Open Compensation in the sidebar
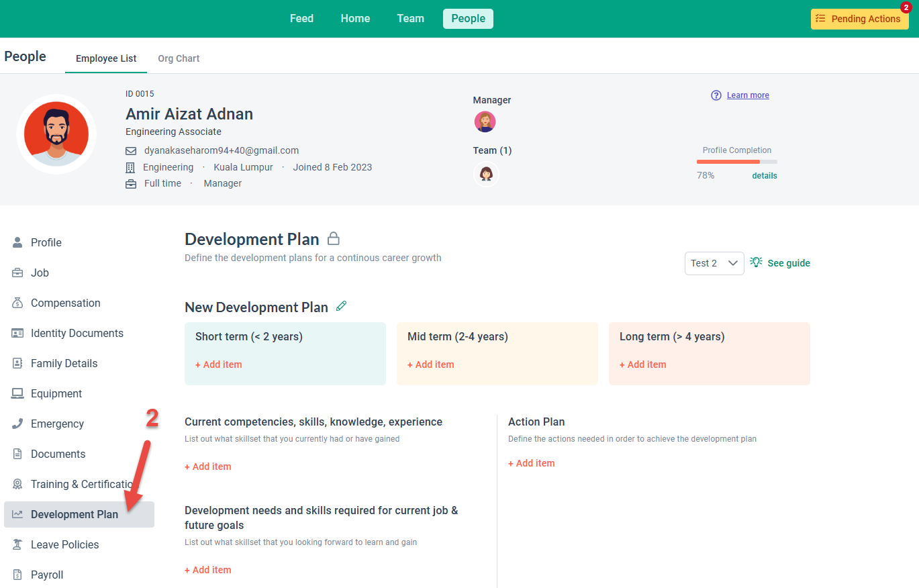919x588 pixels. tap(65, 303)
